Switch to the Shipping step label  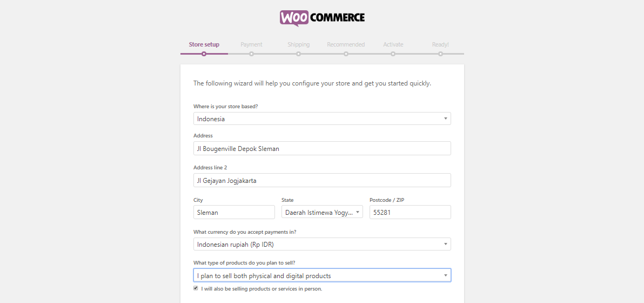[x=298, y=44]
